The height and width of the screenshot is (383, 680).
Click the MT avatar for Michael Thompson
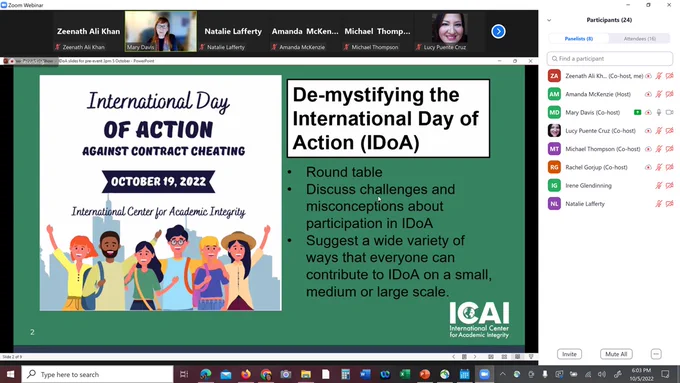(554, 149)
